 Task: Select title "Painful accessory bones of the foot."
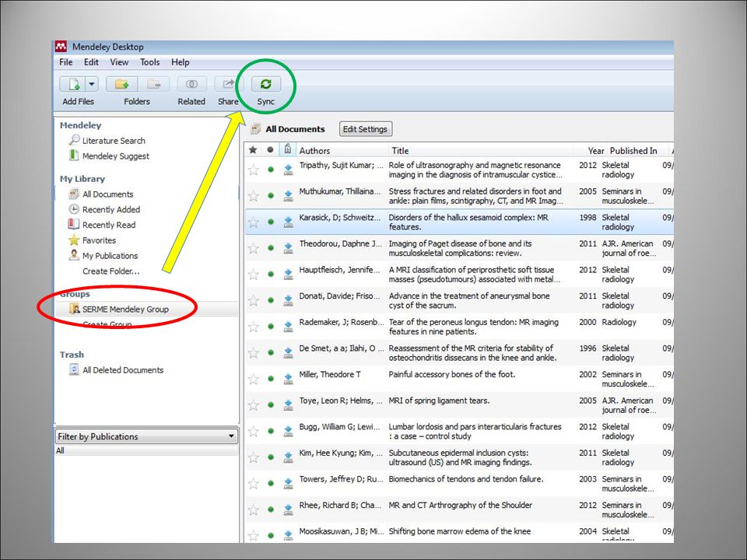pyautogui.click(x=451, y=375)
